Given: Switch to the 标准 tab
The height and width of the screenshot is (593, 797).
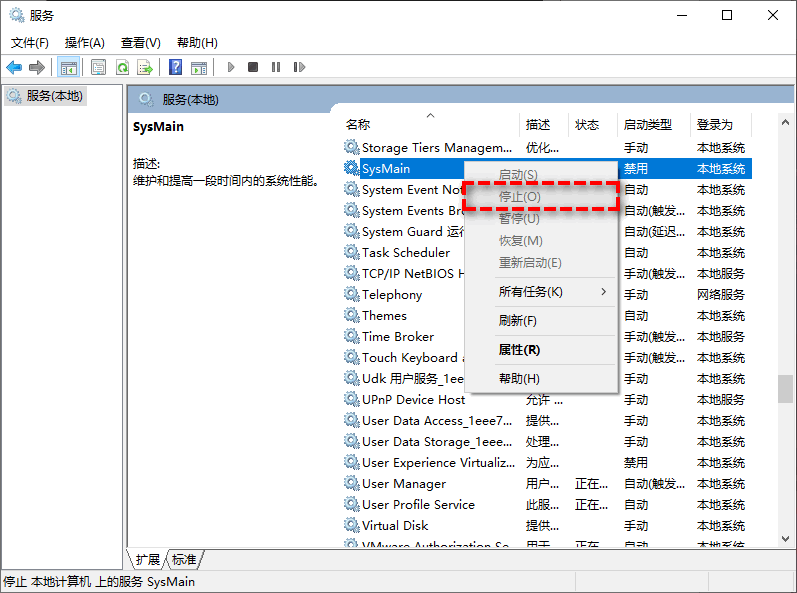Looking at the screenshot, I should click(x=184, y=559).
